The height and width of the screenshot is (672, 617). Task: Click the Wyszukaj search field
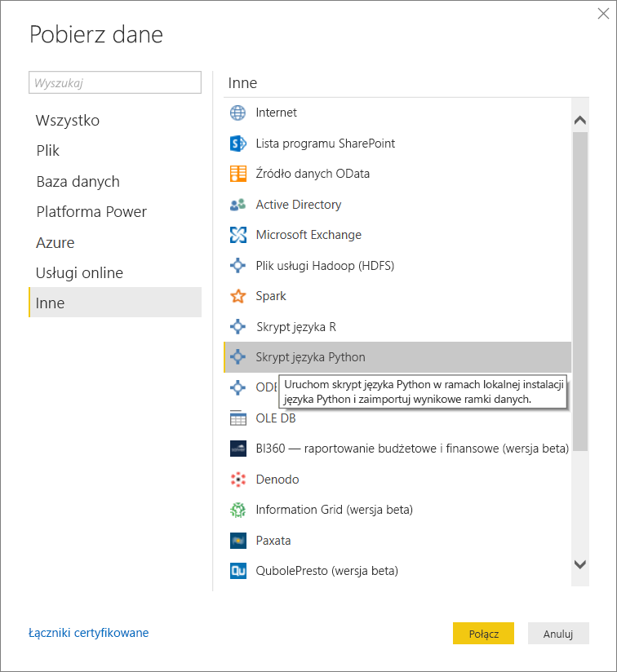tap(114, 82)
